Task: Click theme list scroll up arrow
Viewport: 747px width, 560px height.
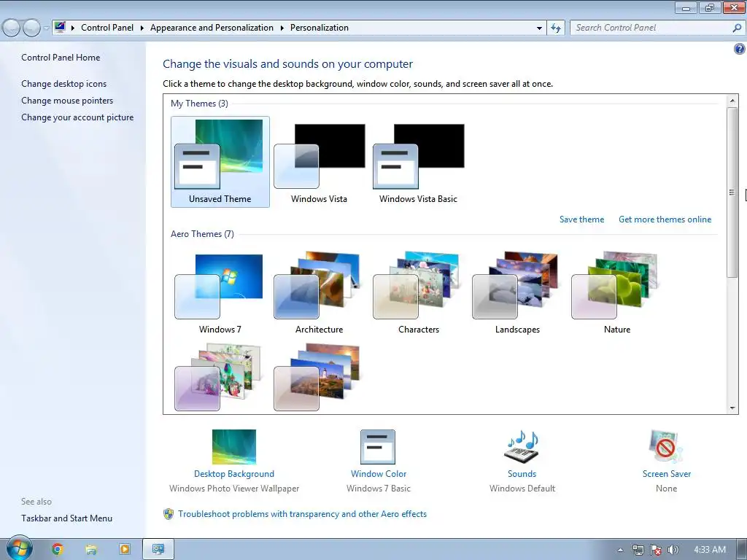Action: point(732,101)
